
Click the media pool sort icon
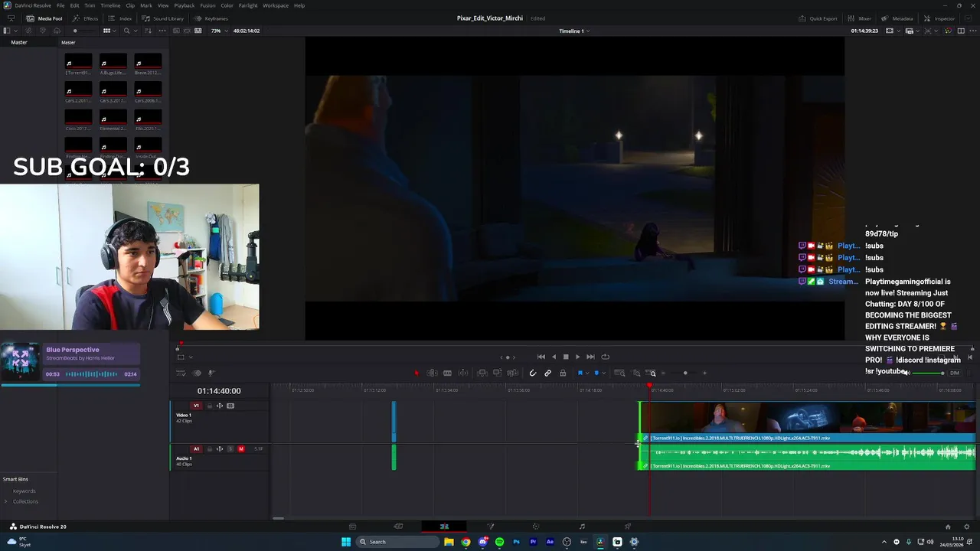click(x=149, y=31)
